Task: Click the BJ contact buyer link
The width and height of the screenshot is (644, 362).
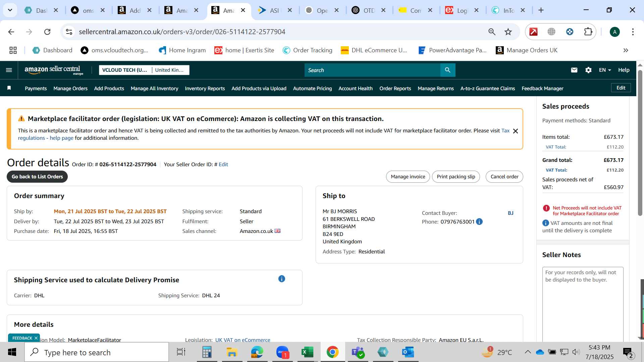Action: click(x=511, y=213)
